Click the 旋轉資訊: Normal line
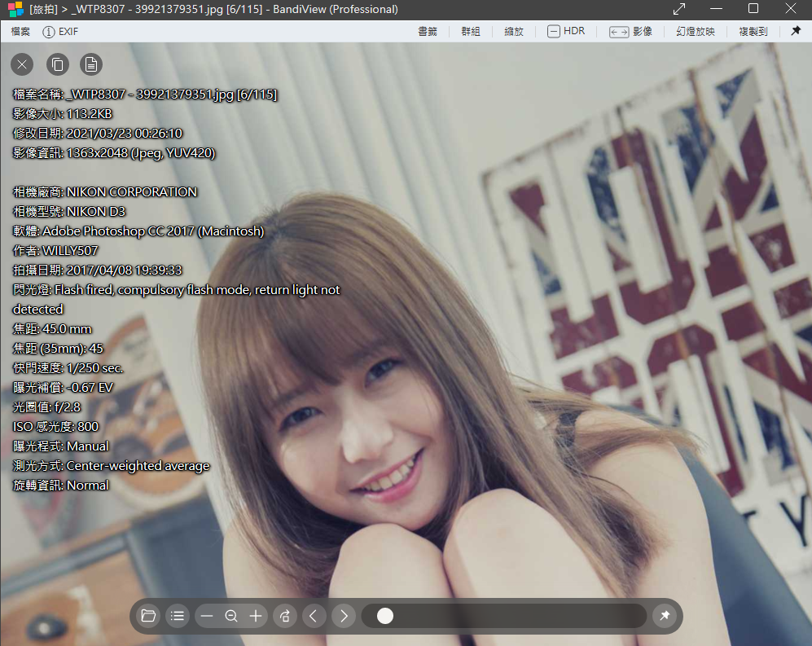Screen dimensions: 812x646 (x=60, y=486)
